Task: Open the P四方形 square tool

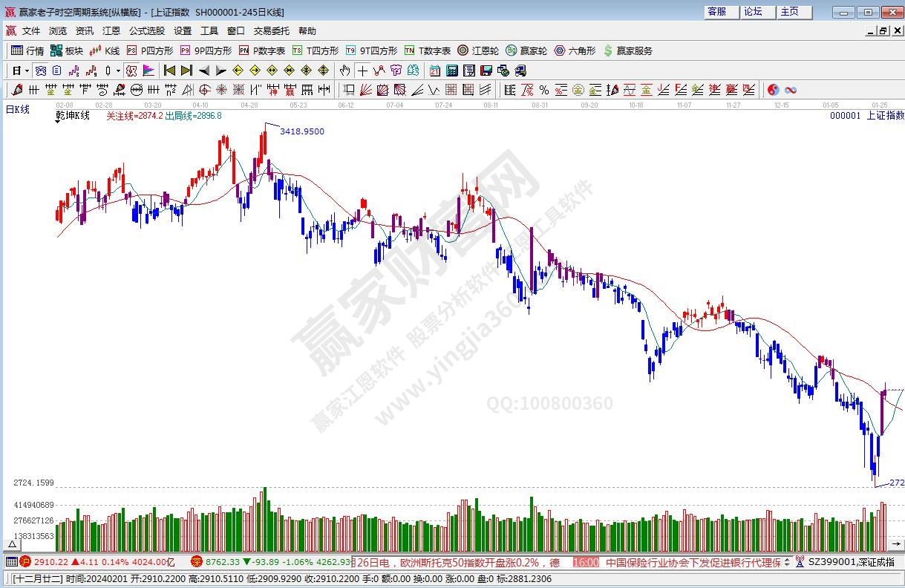Action: (x=149, y=50)
